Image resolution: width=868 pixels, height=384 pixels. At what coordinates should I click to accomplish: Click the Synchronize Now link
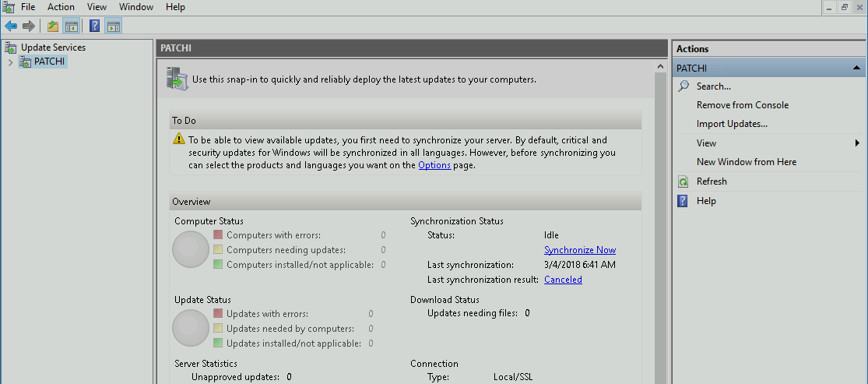coord(579,250)
